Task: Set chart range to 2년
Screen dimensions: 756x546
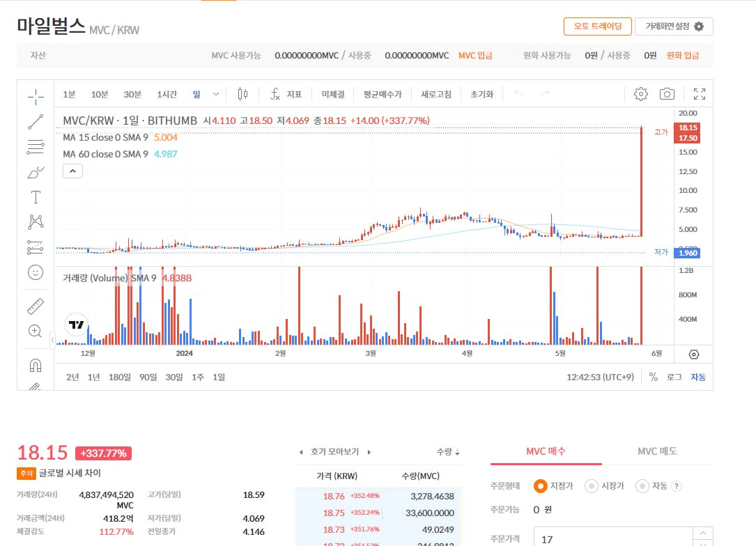Action: click(72, 377)
